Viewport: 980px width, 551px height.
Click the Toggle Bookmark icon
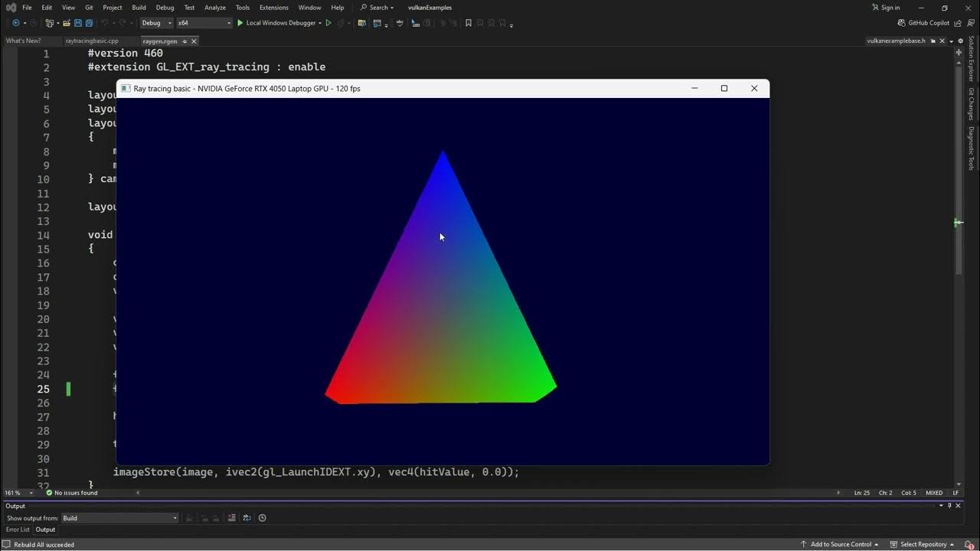(468, 23)
